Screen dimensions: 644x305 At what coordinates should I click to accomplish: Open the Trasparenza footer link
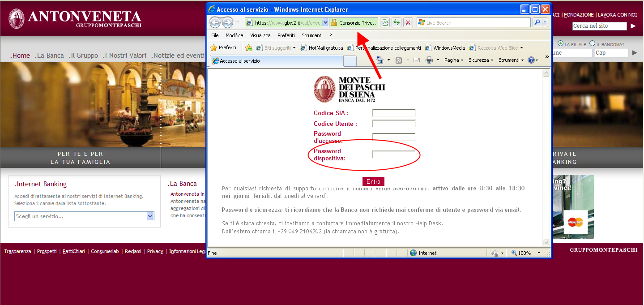pos(18,251)
